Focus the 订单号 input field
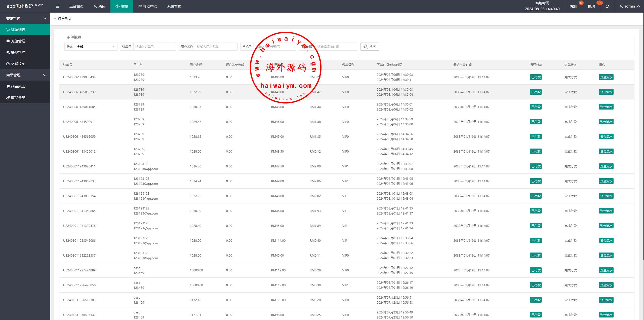This screenshot has height=320, width=644. [x=154, y=47]
